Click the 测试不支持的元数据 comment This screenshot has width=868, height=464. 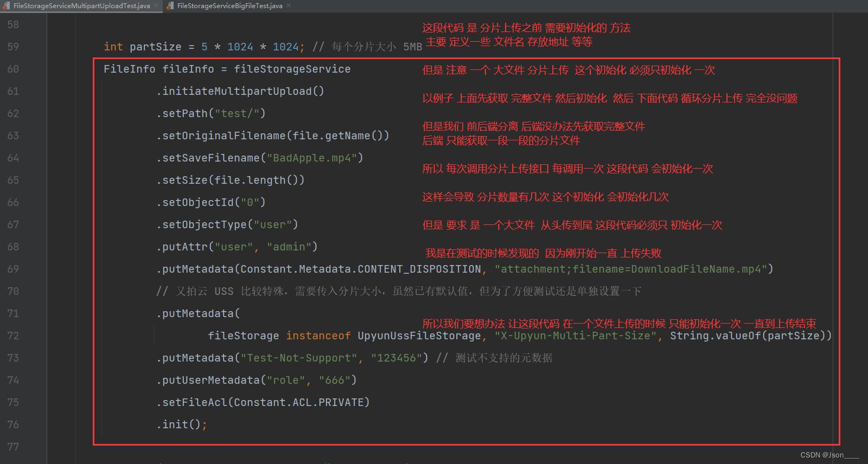pyautogui.click(x=494, y=358)
